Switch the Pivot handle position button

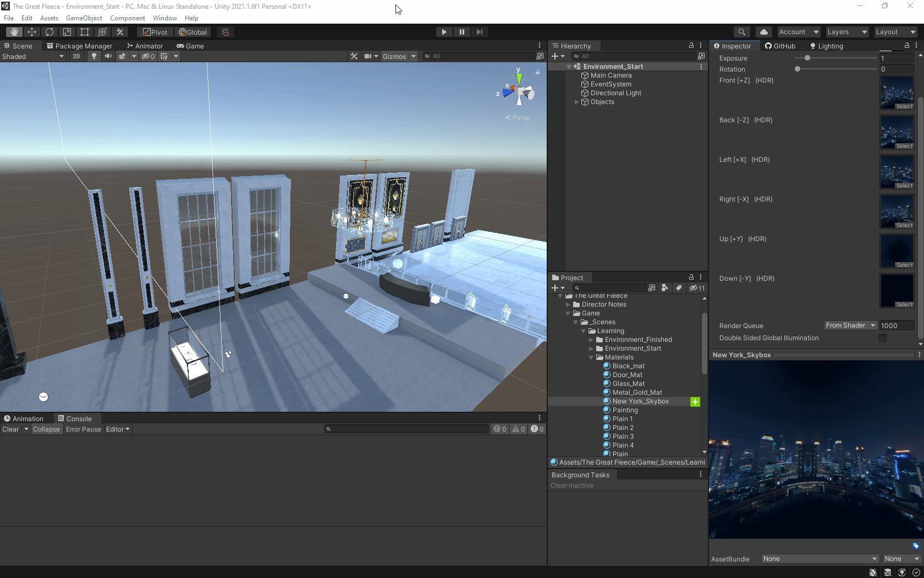click(155, 32)
